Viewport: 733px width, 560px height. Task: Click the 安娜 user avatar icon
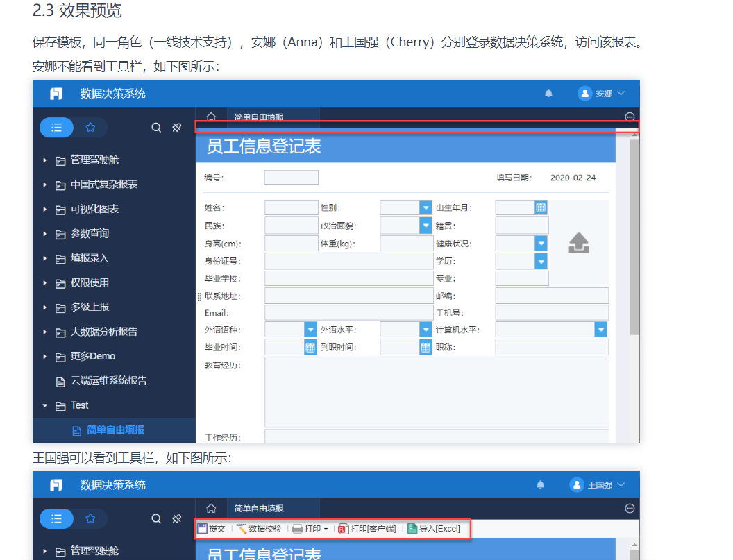[585, 94]
